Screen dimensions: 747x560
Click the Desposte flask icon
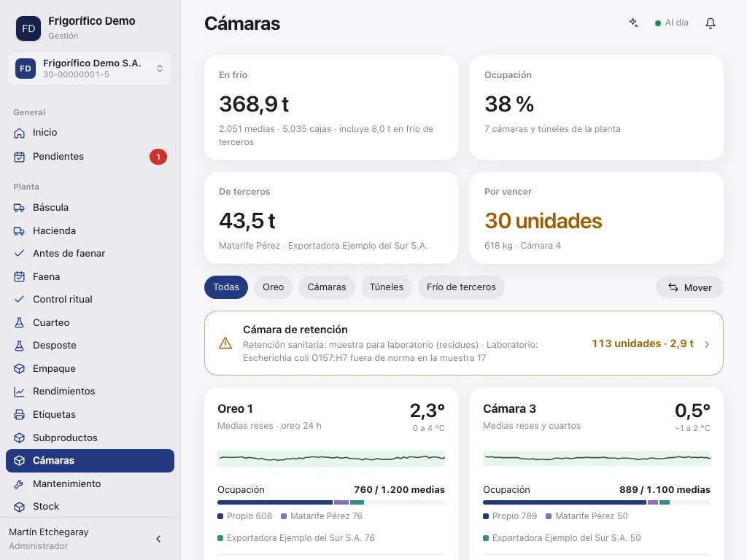pos(19,346)
